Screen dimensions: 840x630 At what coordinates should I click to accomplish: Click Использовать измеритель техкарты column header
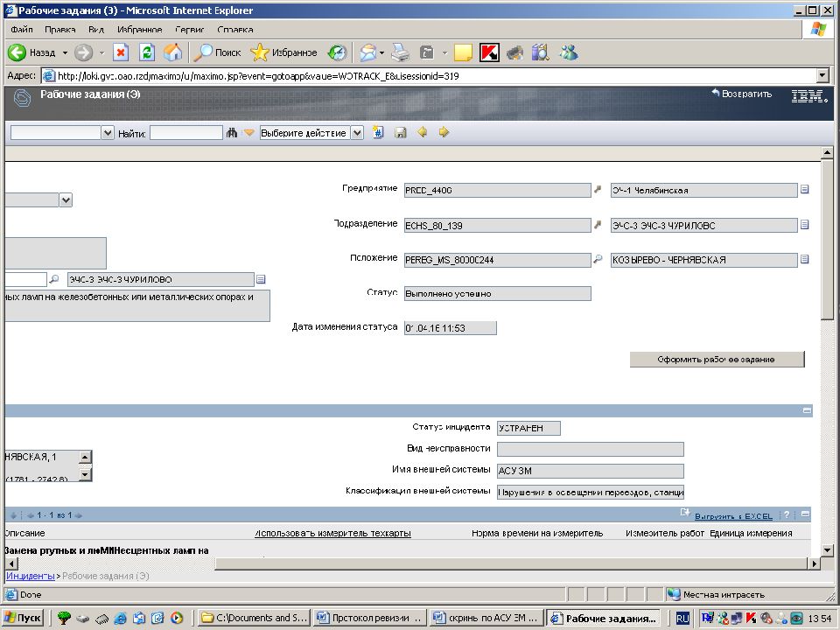click(x=332, y=533)
